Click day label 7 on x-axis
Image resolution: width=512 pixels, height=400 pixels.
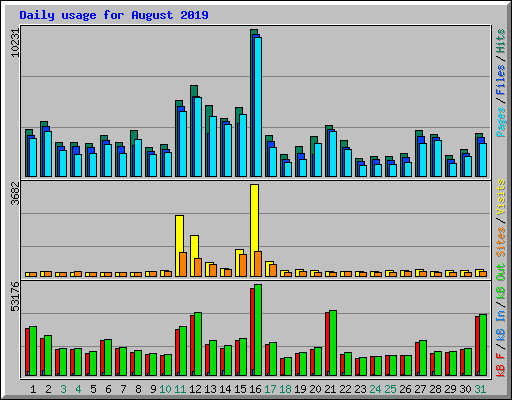[x=123, y=389]
